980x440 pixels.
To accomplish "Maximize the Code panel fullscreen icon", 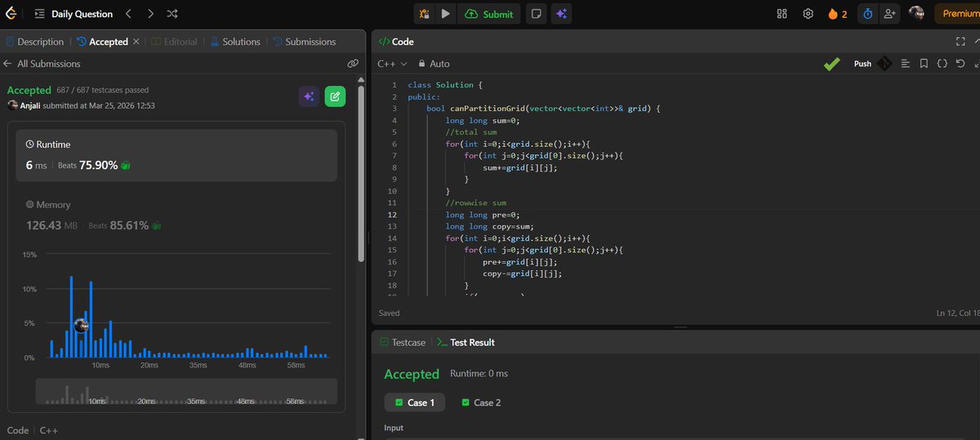I will tap(960, 42).
